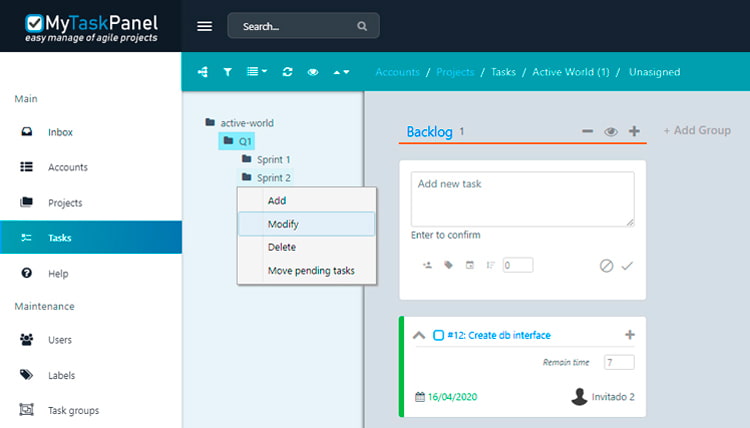
Task: Check the task #12 checkbox
Action: coord(438,335)
